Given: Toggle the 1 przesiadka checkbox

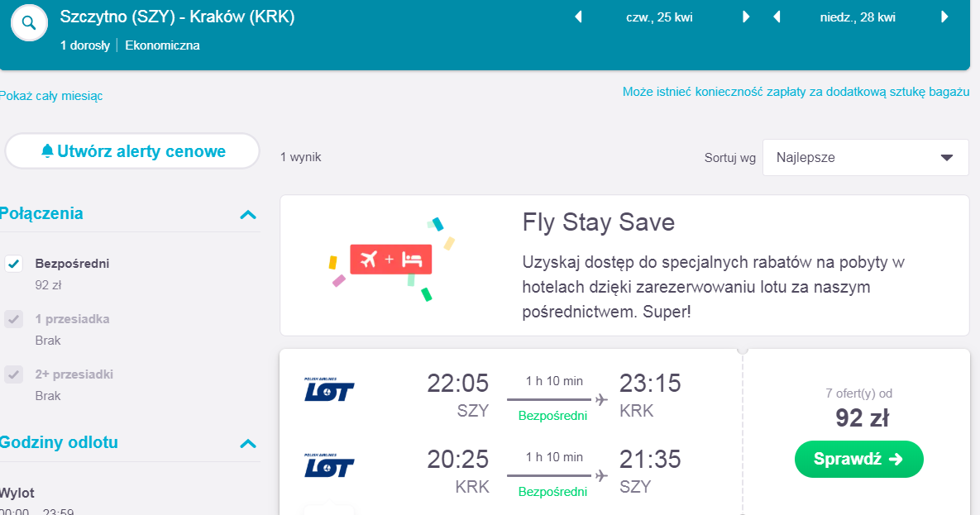Looking at the screenshot, I should (x=14, y=319).
